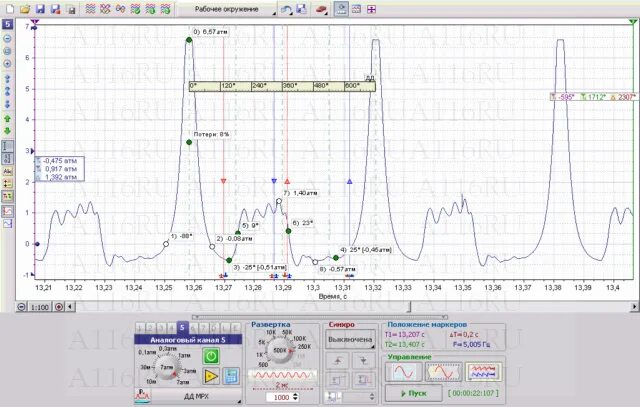The width and height of the screenshot is (640, 407).
Task: Reset vertical zoom with the middle round icon
Action: coord(7,51)
